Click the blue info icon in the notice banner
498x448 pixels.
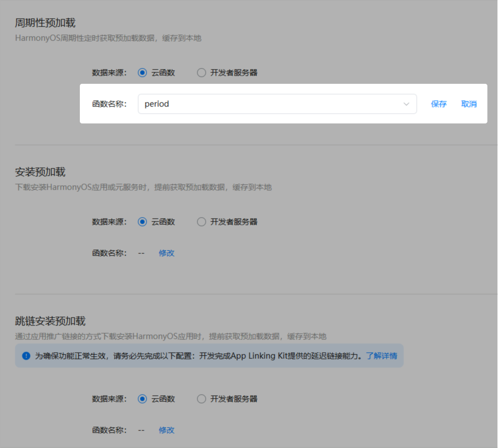point(26,356)
